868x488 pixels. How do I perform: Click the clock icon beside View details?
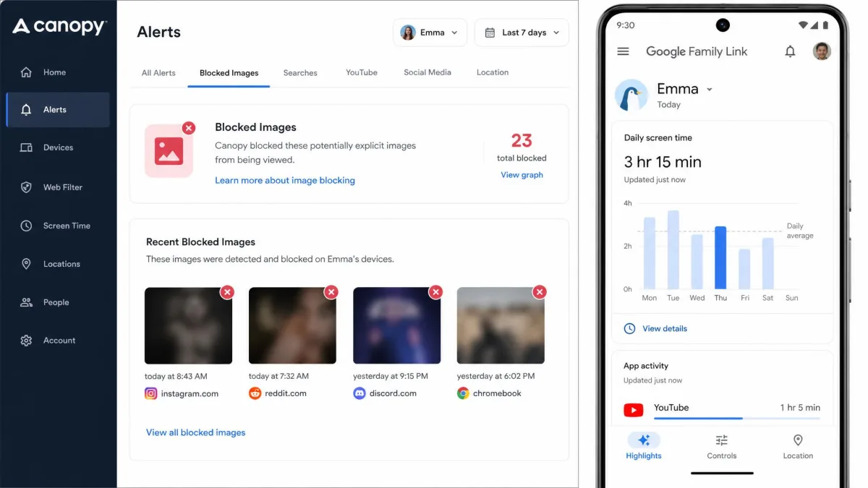tap(629, 328)
